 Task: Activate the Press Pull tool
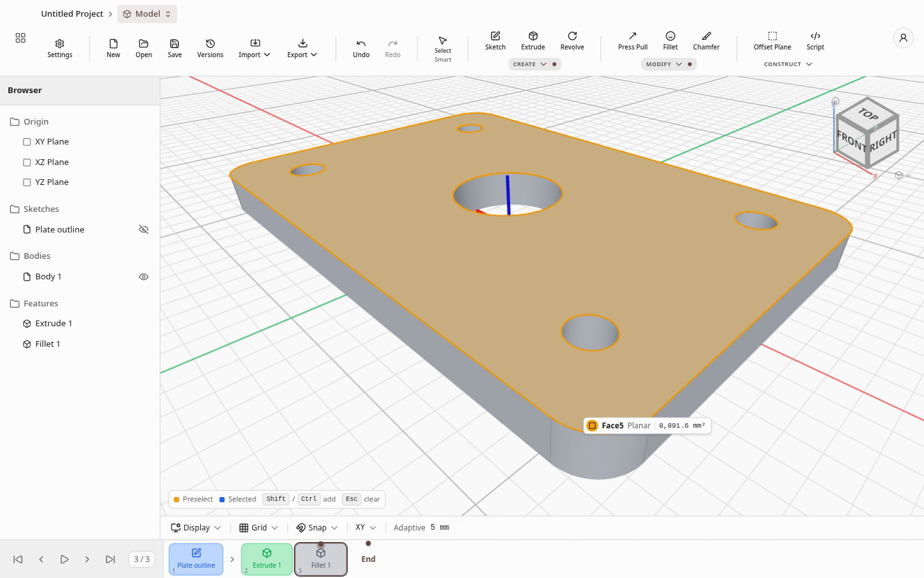coord(633,40)
